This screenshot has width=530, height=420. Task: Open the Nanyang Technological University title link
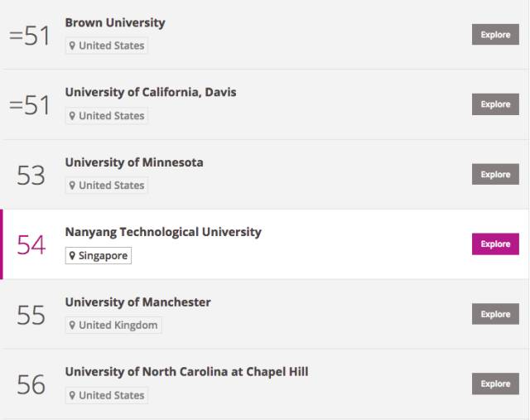click(x=163, y=232)
